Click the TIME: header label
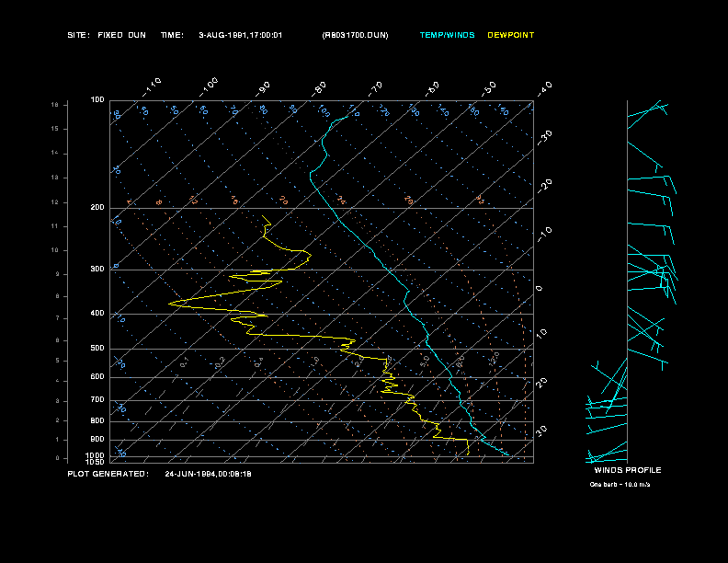The height and width of the screenshot is (563, 728). [172, 35]
